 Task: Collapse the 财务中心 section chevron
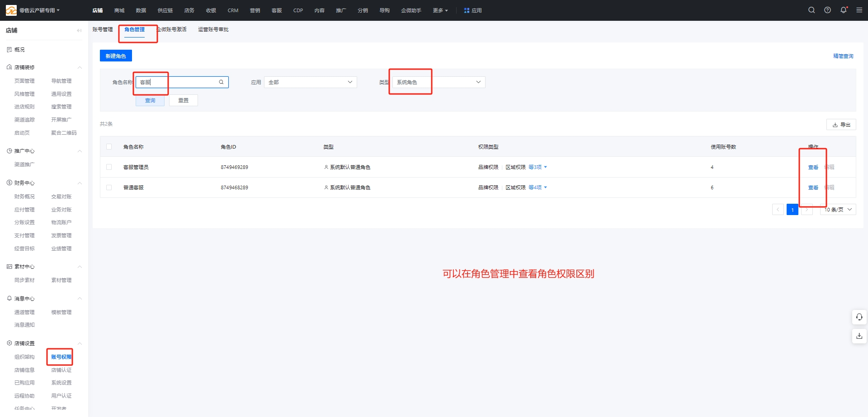coord(80,183)
